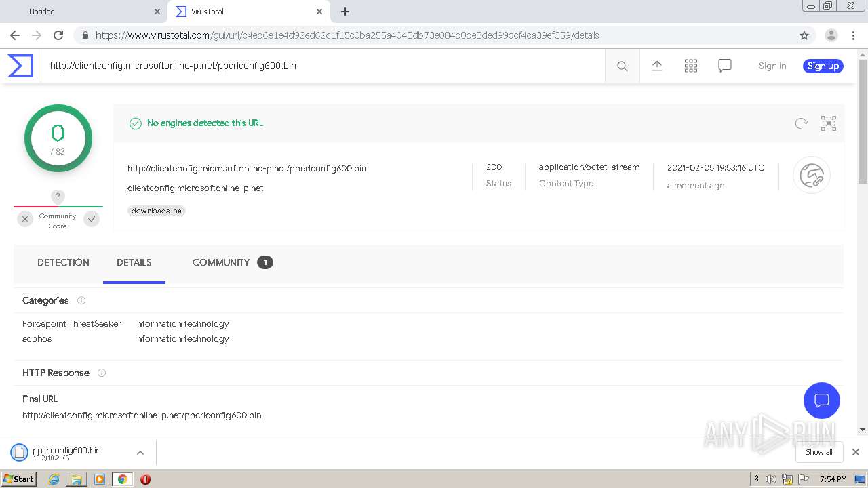Screen dimensions: 868x488
Task: Click the Start button
Action: 19,479
